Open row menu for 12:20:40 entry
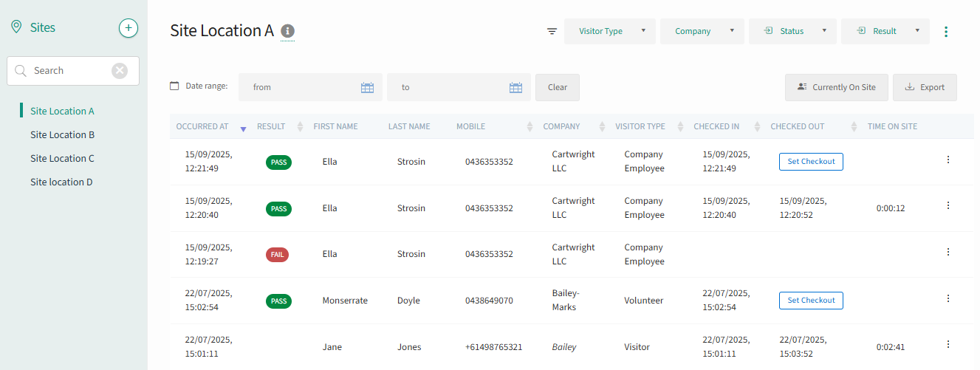 tap(948, 206)
